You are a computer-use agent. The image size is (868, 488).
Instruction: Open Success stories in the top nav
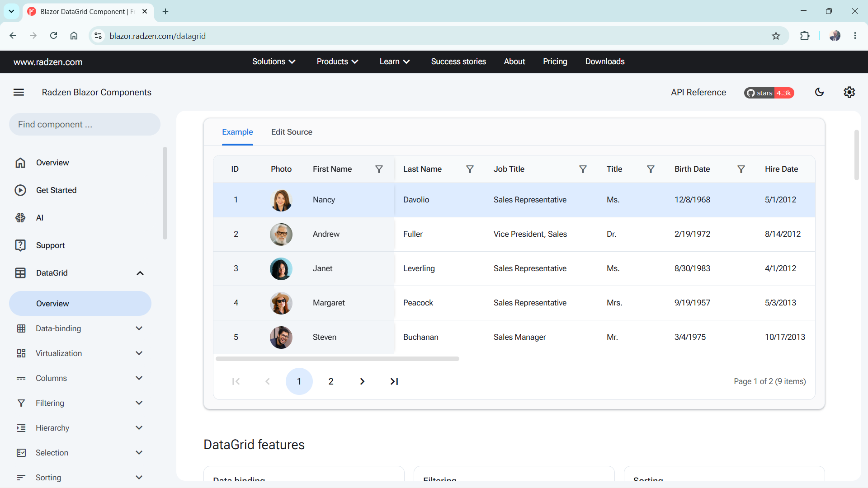pyautogui.click(x=458, y=61)
